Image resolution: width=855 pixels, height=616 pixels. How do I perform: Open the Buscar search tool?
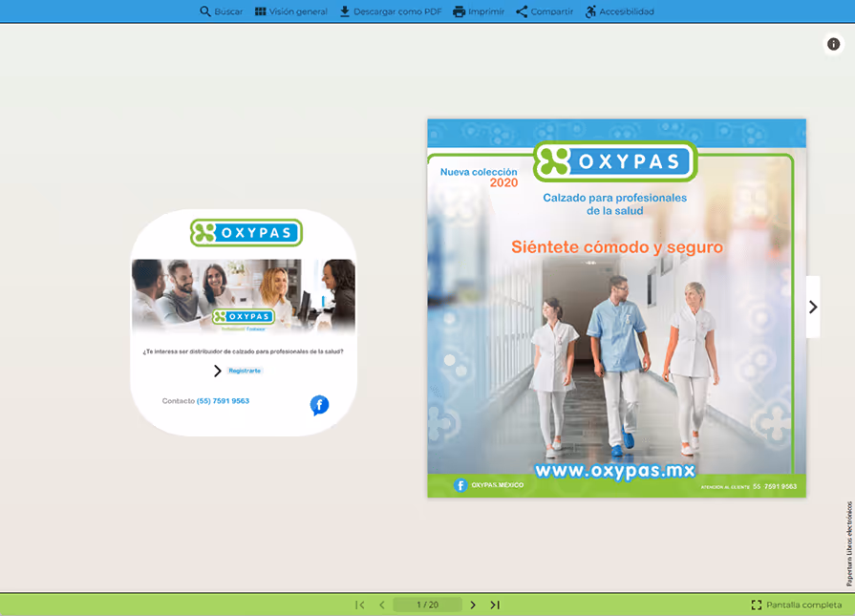pyautogui.click(x=221, y=11)
